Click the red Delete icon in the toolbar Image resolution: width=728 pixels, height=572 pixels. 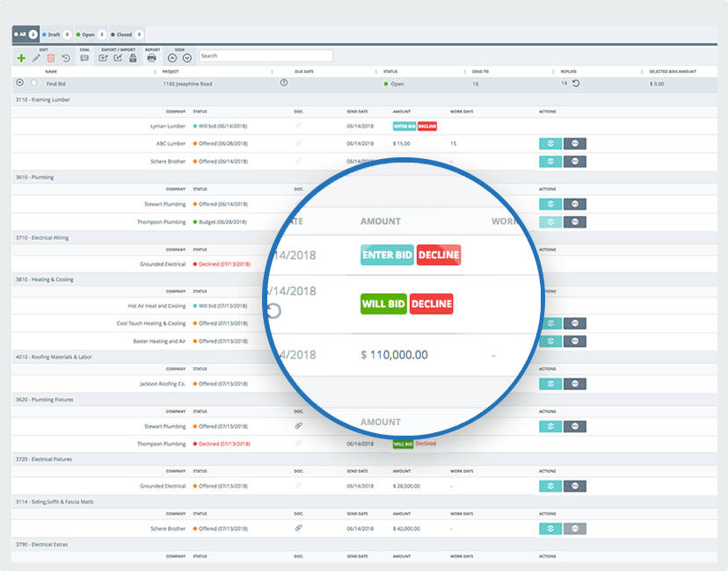50,57
